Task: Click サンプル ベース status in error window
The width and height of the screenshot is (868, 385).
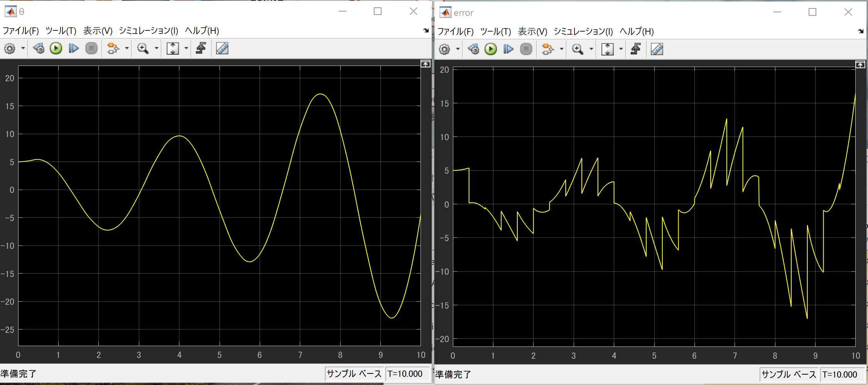Action: [x=789, y=375]
